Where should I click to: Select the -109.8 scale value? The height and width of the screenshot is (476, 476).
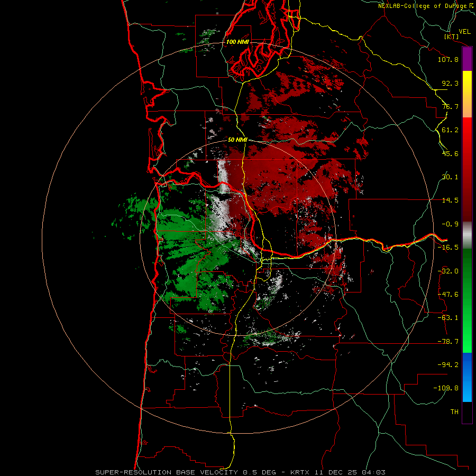point(446,388)
